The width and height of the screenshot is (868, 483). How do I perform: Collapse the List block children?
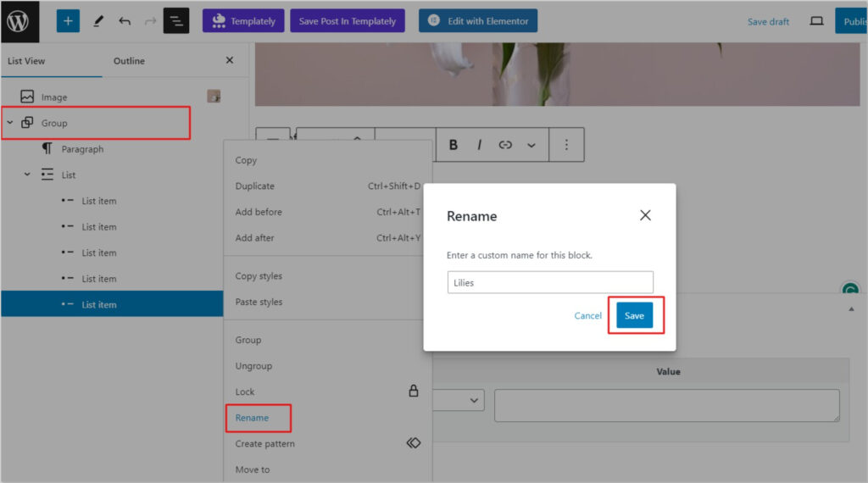[27, 175]
